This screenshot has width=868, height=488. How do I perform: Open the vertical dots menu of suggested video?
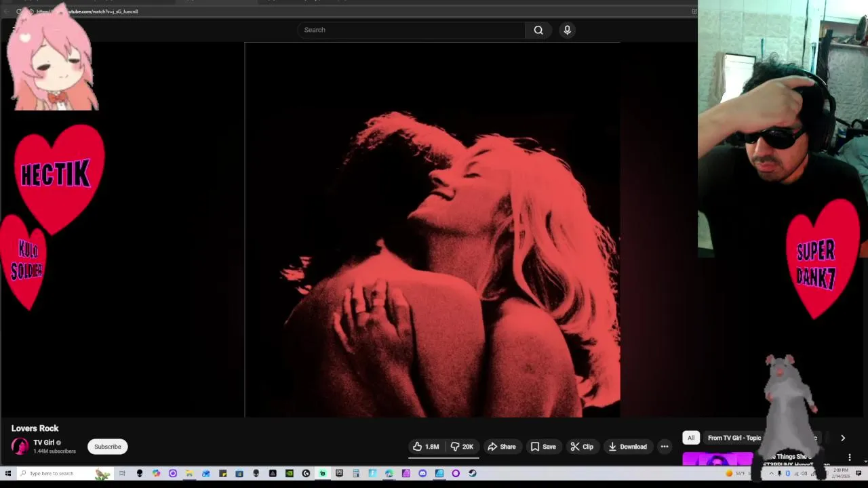click(x=850, y=457)
